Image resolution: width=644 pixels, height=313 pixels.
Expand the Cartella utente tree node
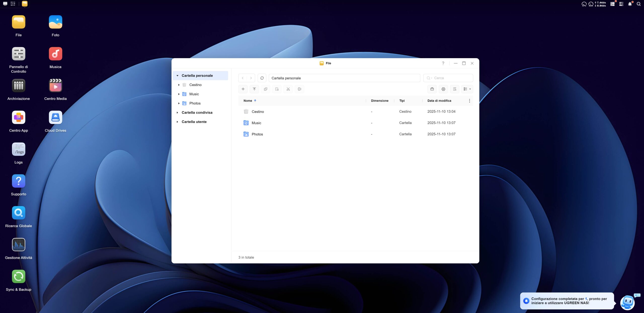point(177,122)
